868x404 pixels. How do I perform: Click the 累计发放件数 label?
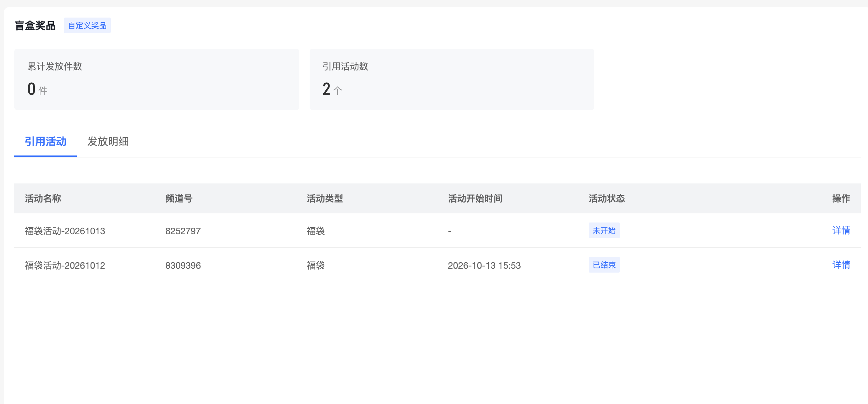click(x=55, y=66)
